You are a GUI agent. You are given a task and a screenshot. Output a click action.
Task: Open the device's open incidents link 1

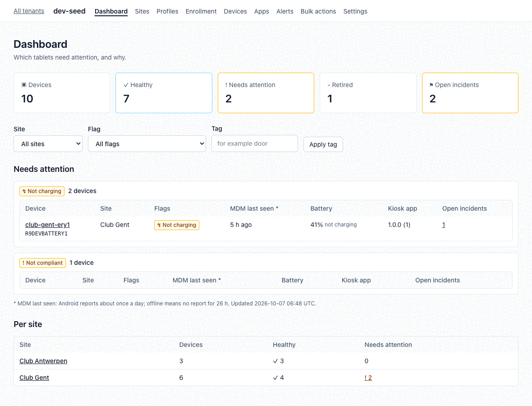pyautogui.click(x=444, y=225)
